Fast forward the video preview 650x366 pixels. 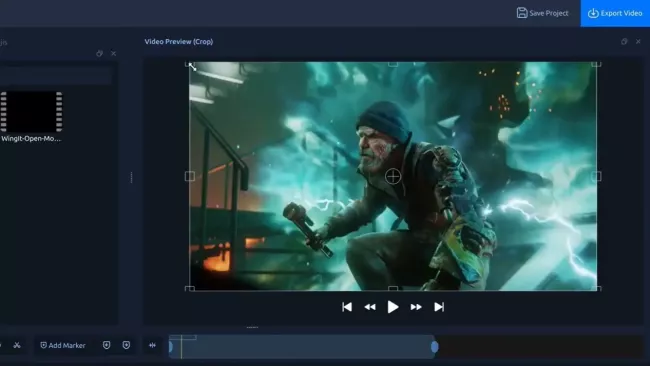coord(416,307)
